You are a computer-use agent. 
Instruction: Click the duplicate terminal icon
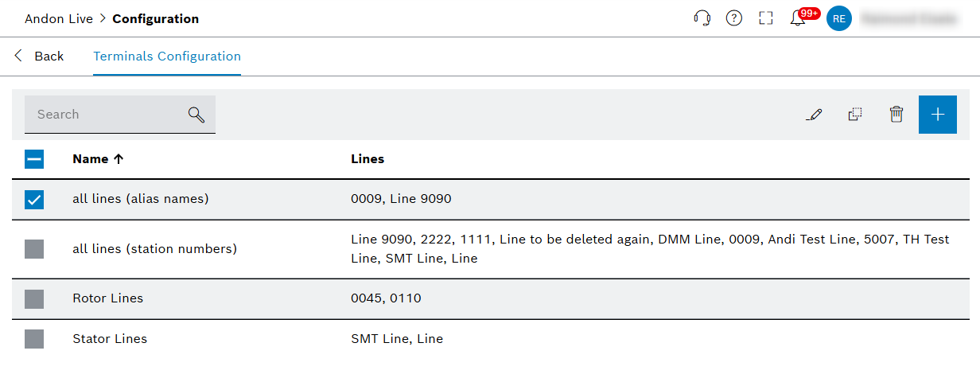coord(855,115)
